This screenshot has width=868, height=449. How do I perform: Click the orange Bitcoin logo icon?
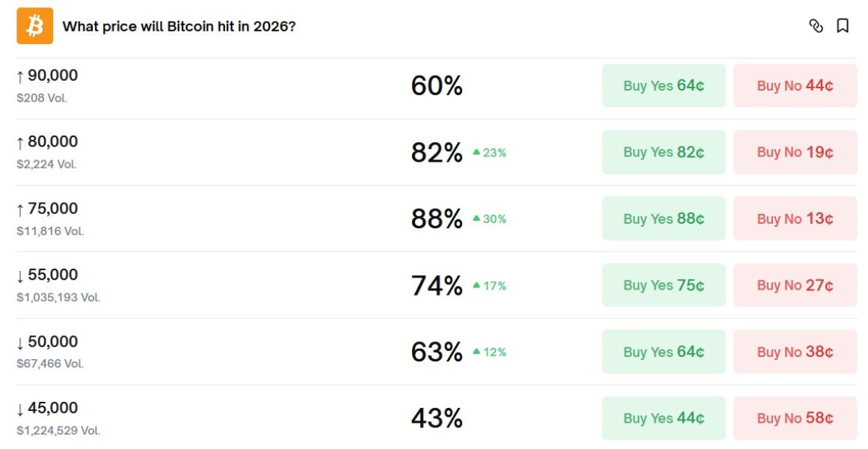tap(35, 26)
